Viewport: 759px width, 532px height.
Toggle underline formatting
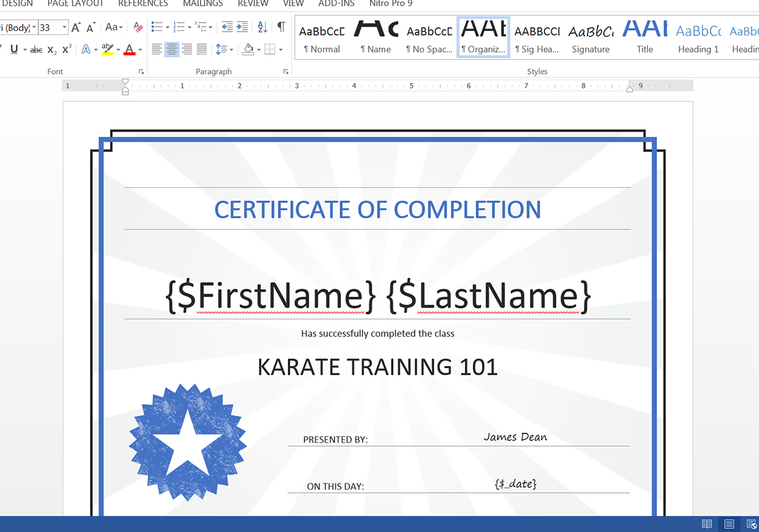point(14,49)
